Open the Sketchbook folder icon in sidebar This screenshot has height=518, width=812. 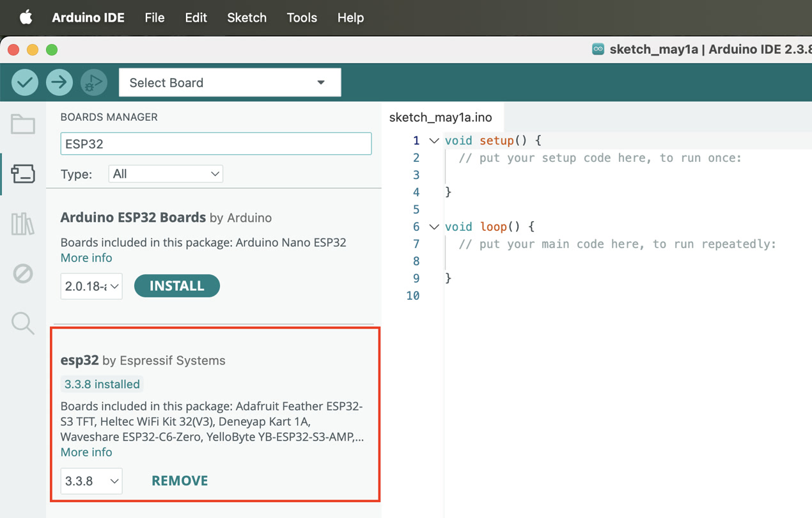click(23, 124)
